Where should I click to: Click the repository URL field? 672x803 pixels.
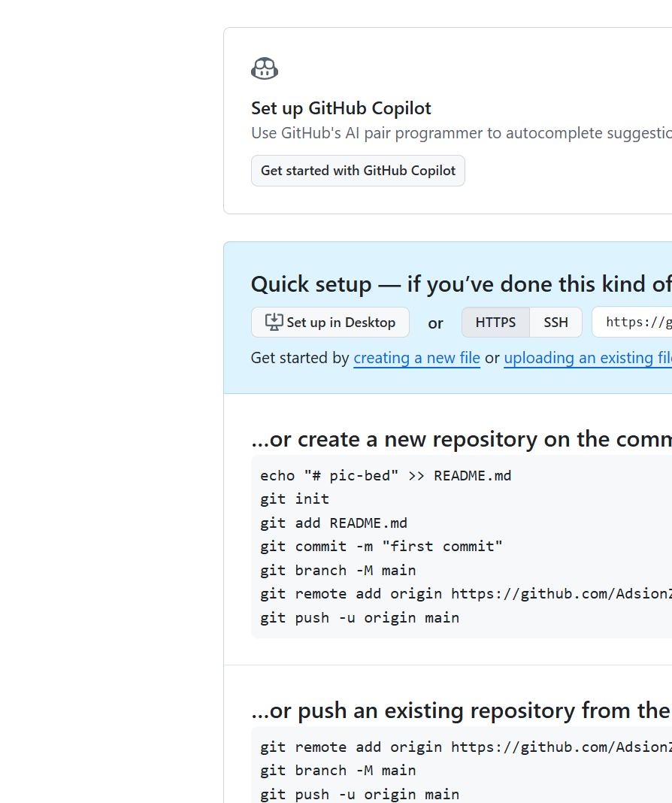click(x=632, y=322)
